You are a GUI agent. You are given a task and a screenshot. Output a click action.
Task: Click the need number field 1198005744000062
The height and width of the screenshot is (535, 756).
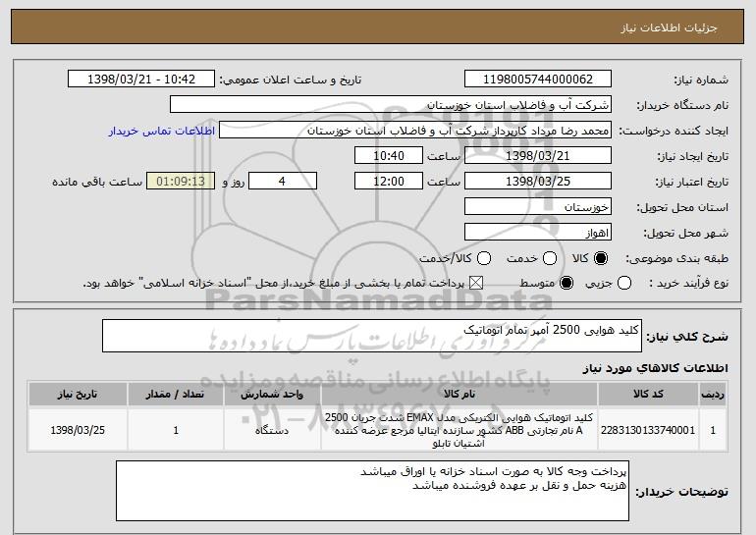point(538,80)
